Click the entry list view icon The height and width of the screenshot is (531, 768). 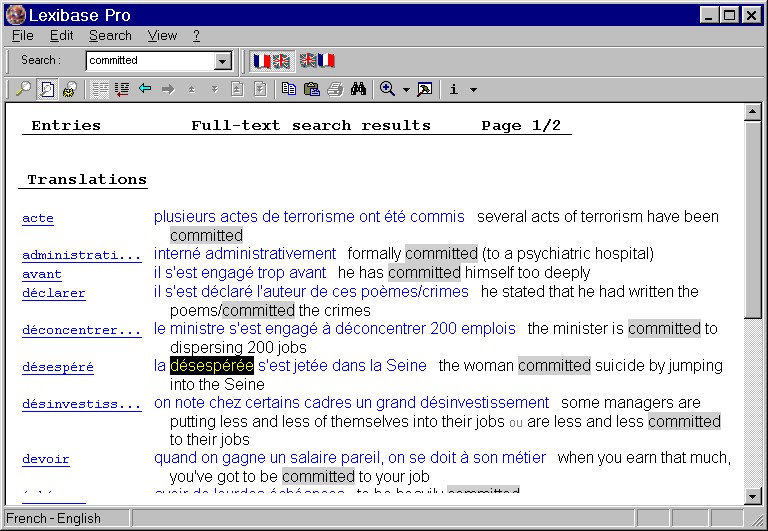tap(100, 89)
